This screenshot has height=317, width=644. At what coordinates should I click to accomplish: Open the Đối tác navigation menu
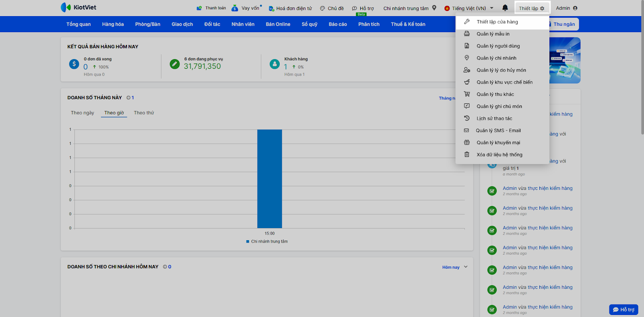212,24
